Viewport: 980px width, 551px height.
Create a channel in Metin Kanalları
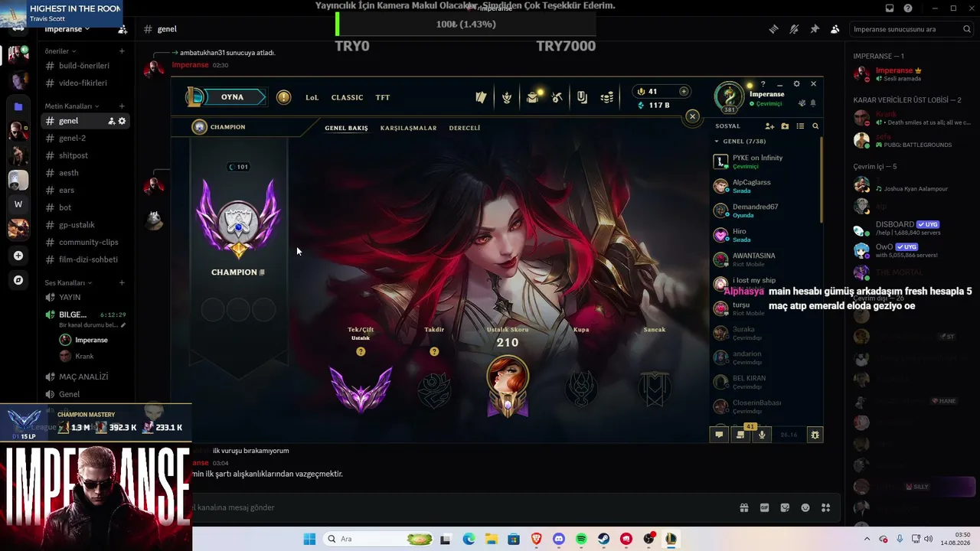122,106
